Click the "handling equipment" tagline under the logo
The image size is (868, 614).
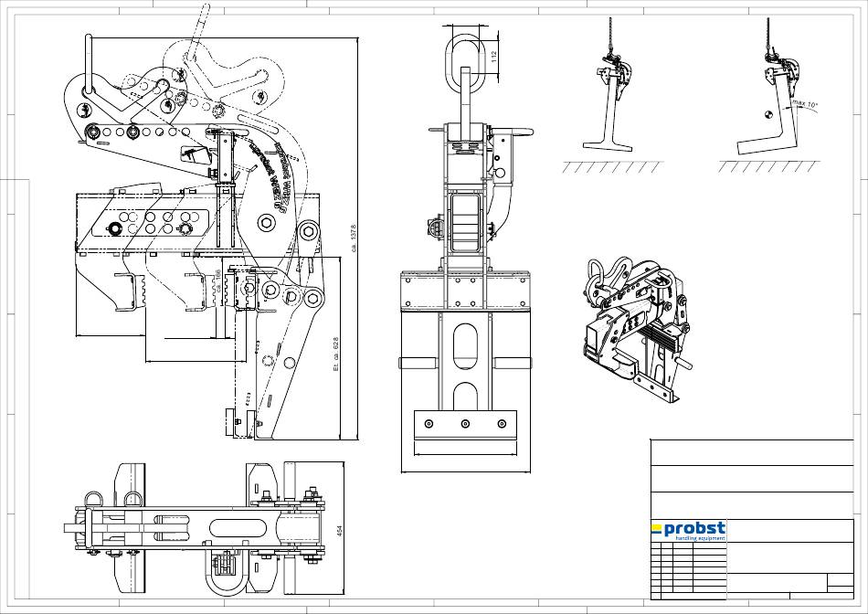coord(699,539)
